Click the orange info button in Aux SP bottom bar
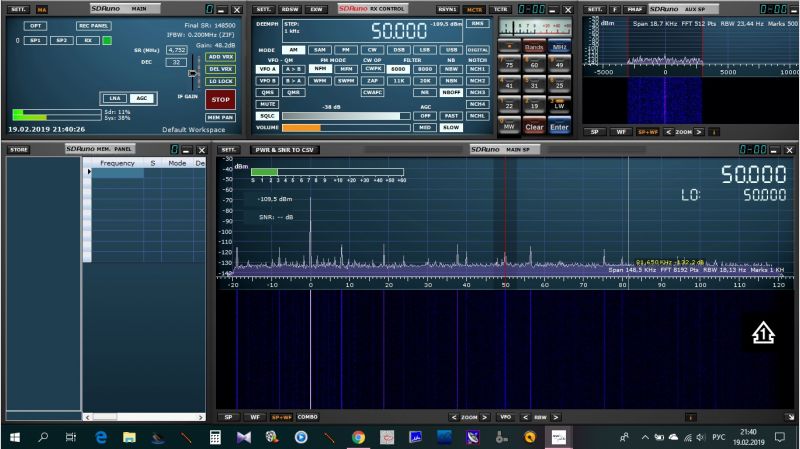Viewport: 800px width, 449px height. pyautogui.click(x=714, y=132)
